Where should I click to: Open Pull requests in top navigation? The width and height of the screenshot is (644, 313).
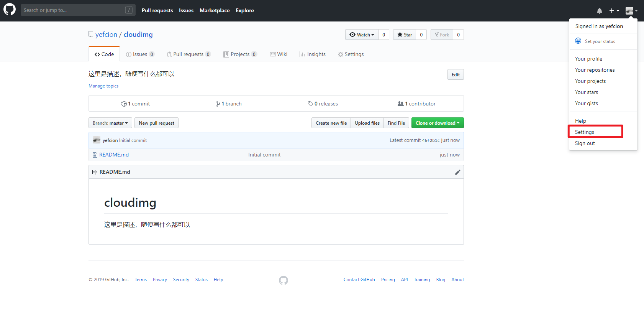[157, 10]
